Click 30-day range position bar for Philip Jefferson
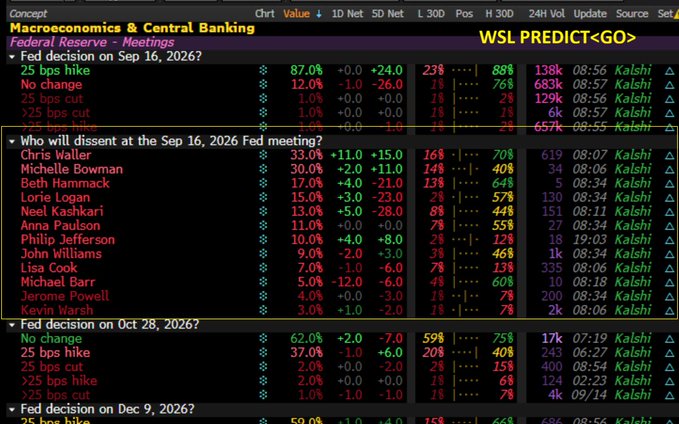 [465, 240]
